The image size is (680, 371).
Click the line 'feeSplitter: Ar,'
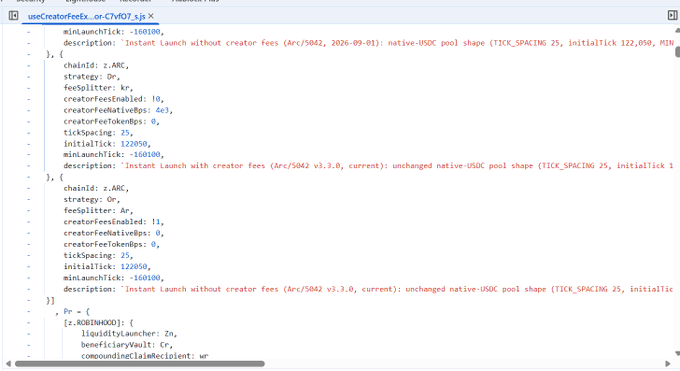click(x=98, y=210)
